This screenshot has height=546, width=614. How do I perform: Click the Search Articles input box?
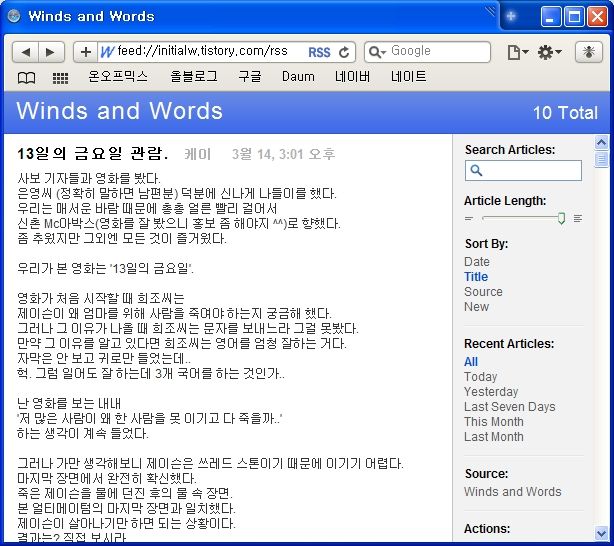[523, 170]
